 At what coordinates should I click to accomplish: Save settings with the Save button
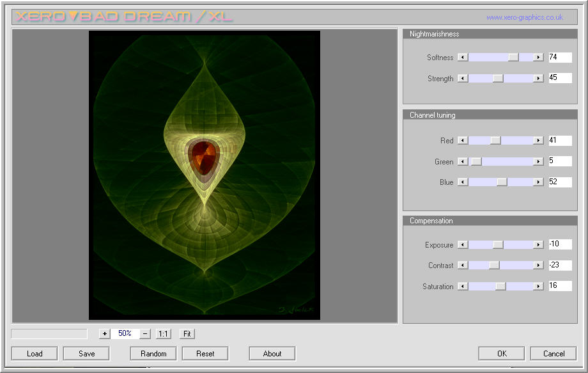[x=87, y=354]
